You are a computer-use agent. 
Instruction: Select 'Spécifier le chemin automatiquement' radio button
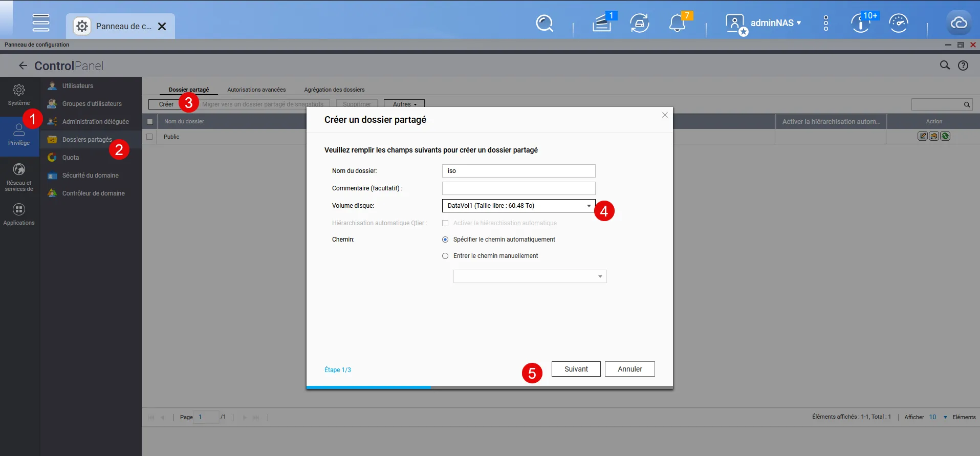pos(445,240)
